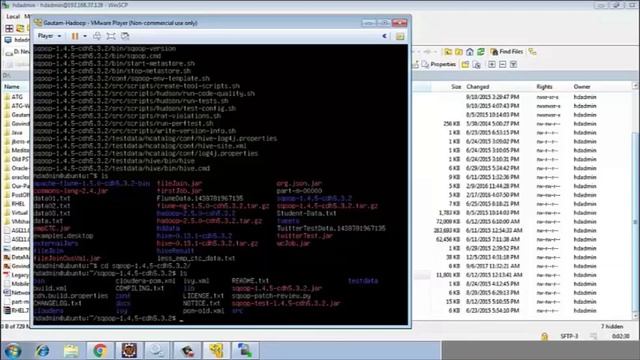The width and height of the screenshot is (640, 360).
Task: Pause the virtual machine with the pause icon
Action: click(x=75, y=36)
